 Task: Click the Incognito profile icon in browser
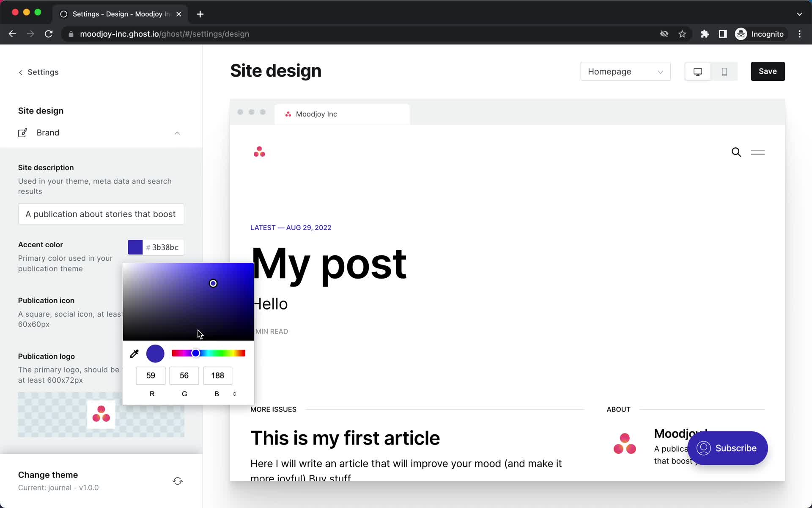coord(741,33)
